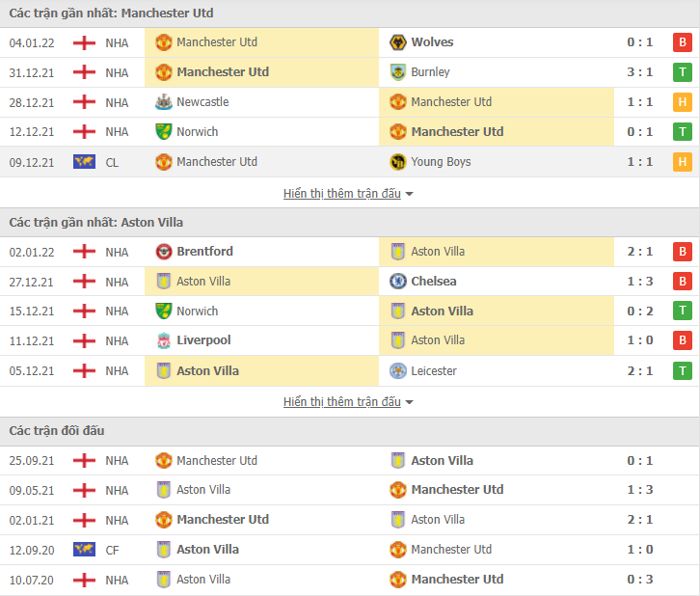Open the 1 : 3 score of Aston Villa vs Chelsea
Image resolution: width=700 pixels, height=596 pixels.
click(639, 282)
